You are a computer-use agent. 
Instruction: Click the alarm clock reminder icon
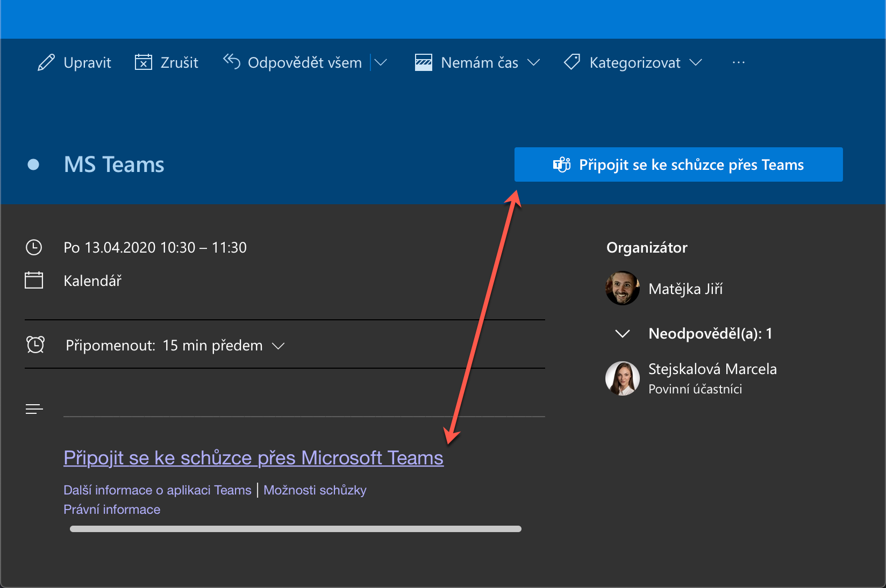(35, 345)
